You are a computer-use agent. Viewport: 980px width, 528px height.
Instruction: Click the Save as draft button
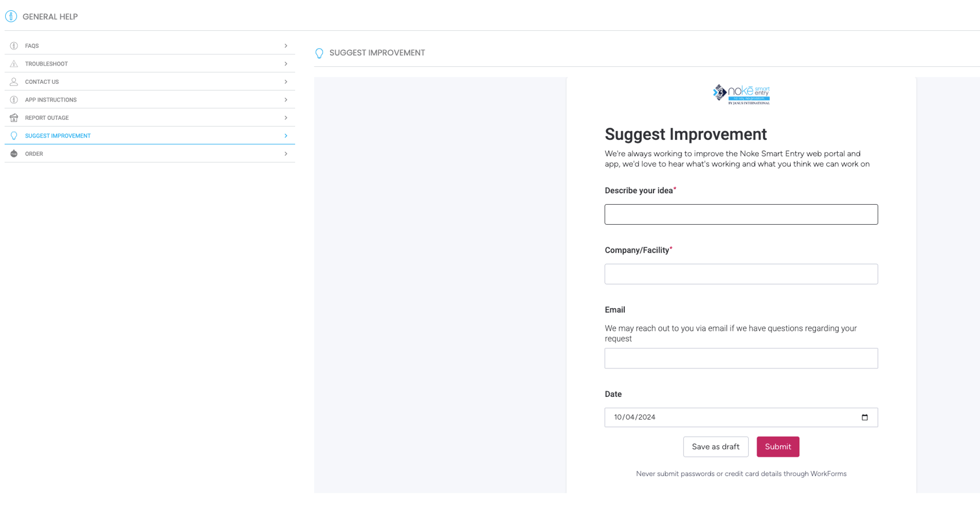(x=716, y=446)
